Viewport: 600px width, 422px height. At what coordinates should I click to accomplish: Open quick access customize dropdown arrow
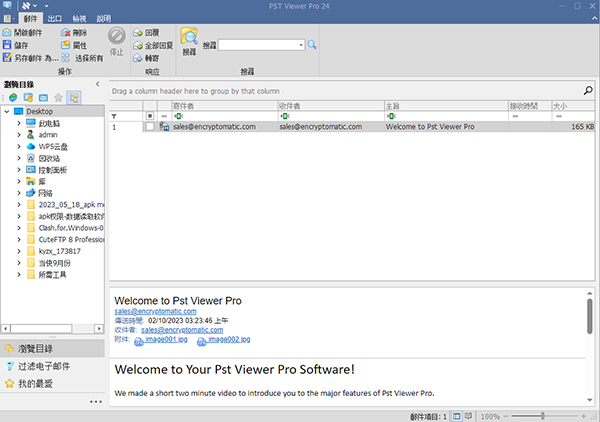click(46, 6)
